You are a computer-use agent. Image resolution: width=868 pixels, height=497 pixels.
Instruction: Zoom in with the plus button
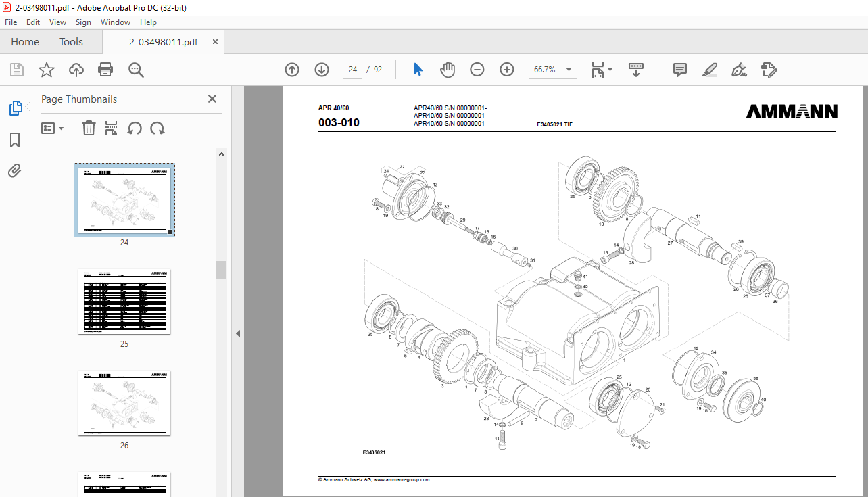coord(507,70)
